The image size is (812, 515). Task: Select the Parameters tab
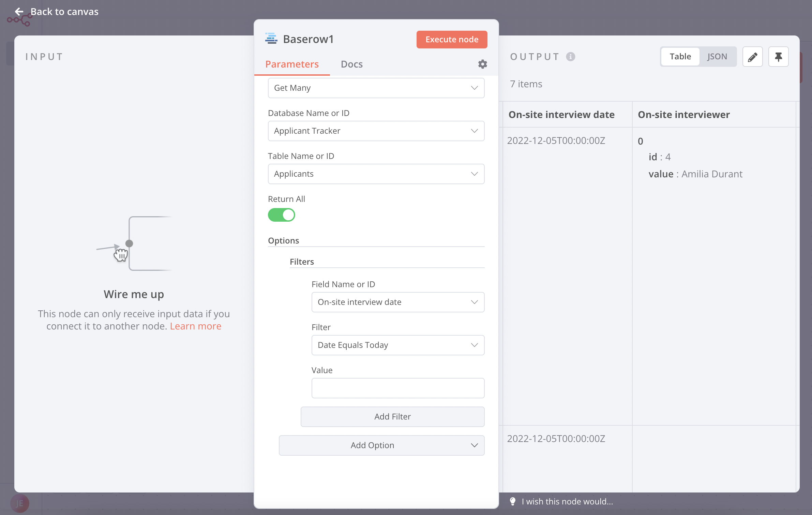(292, 64)
